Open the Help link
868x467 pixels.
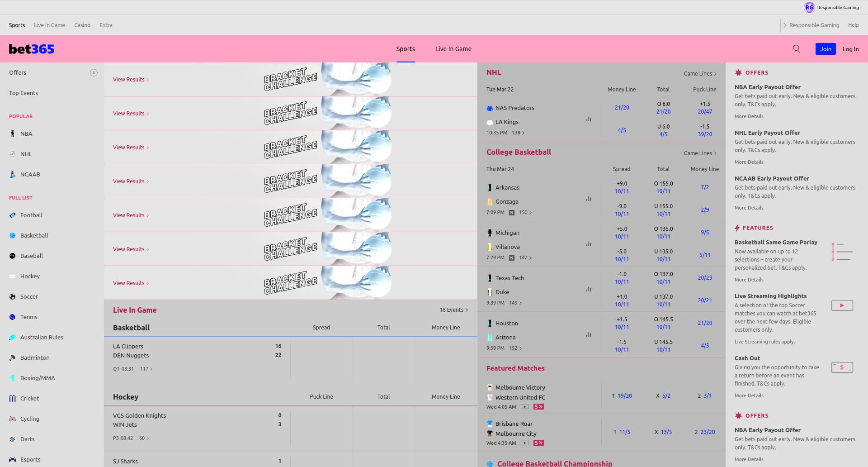pyautogui.click(x=853, y=25)
